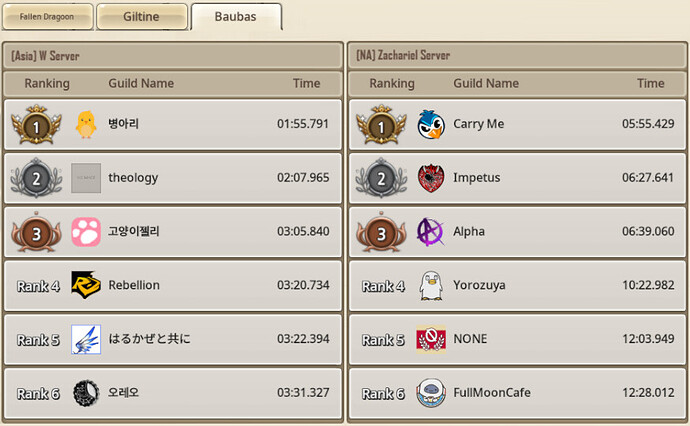Select the Baubas tab
The image size is (690, 426).
pos(236,17)
